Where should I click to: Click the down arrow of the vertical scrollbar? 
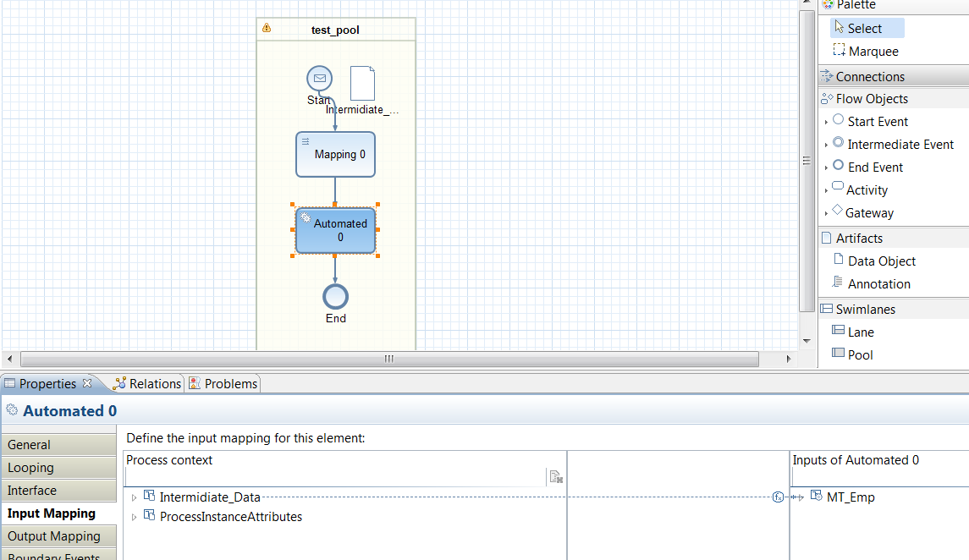pyautogui.click(x=807, y=340)
